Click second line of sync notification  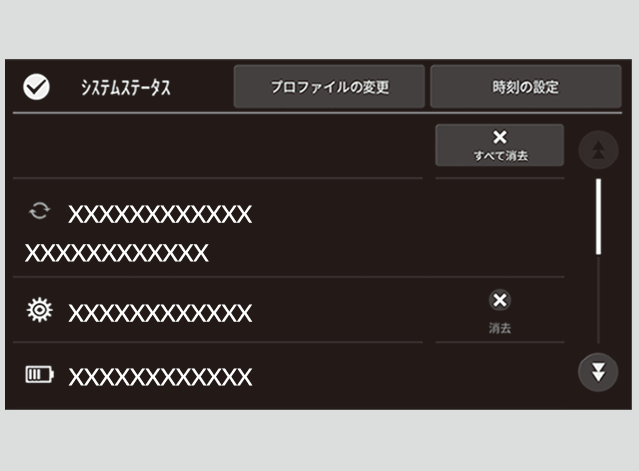point(117,253)
